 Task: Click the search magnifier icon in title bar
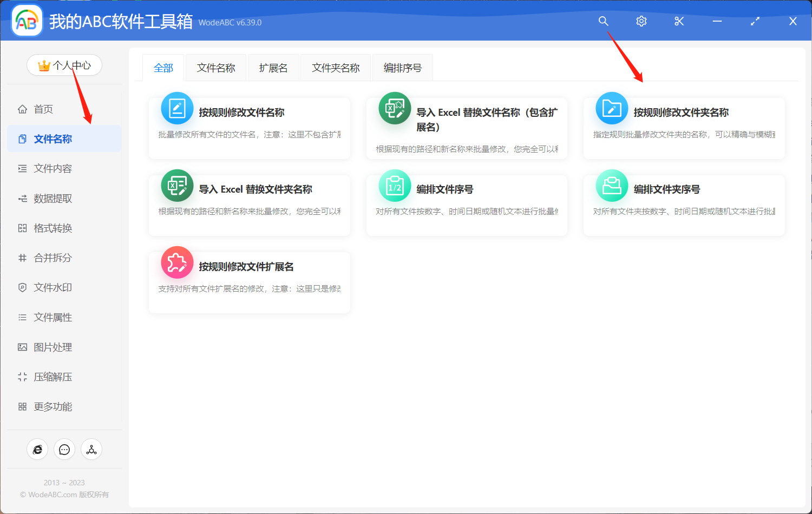pos(603,21)
